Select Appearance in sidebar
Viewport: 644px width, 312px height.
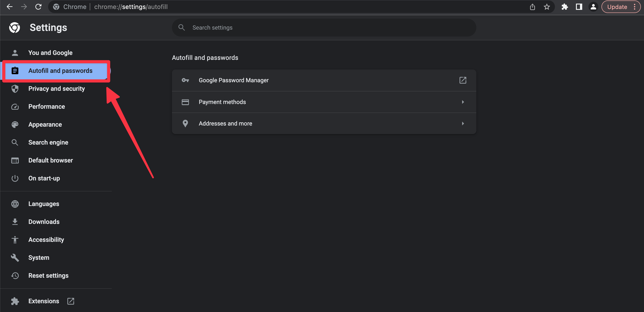45,124
